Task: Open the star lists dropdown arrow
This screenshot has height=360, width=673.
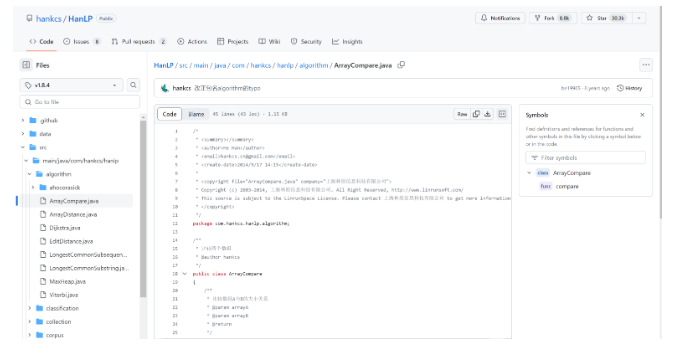Action: 639,18
